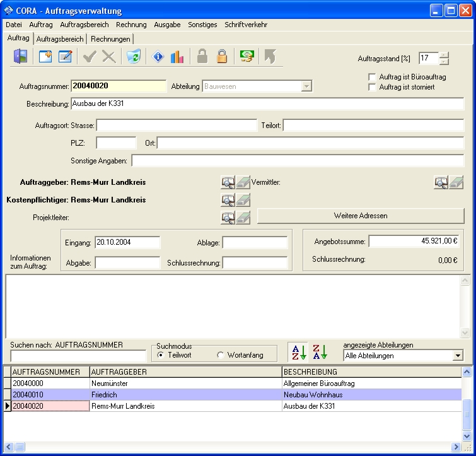Select table row 20040000 Neumünster
The width and height of the screenshot is (476, 456).
pyautogui.click(x=233, y=383)
